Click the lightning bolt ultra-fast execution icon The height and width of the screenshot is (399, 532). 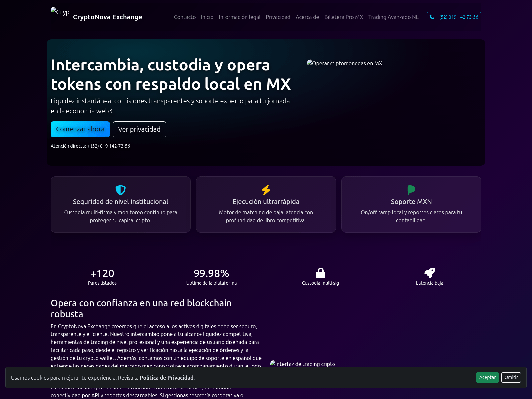tap(266, 190)
